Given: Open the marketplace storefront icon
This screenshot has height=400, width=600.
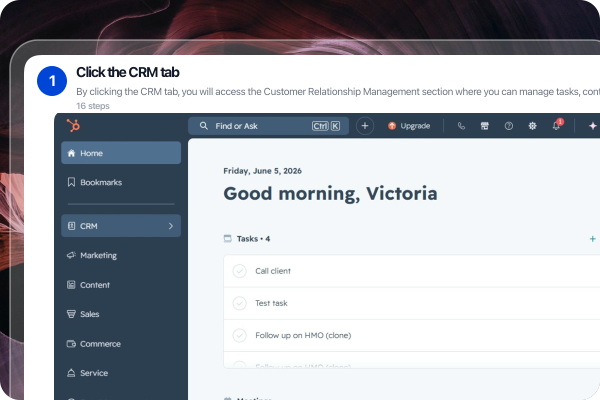Looking at the screenshot, I should click(485, 126).
